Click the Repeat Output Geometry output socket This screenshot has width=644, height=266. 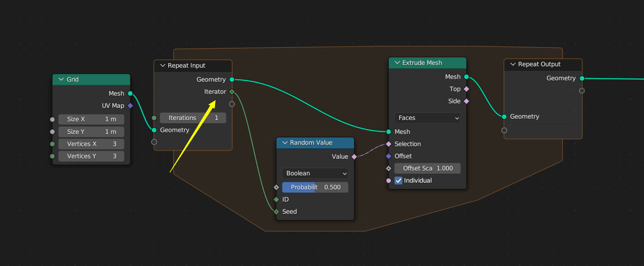(x=582, y=78)
